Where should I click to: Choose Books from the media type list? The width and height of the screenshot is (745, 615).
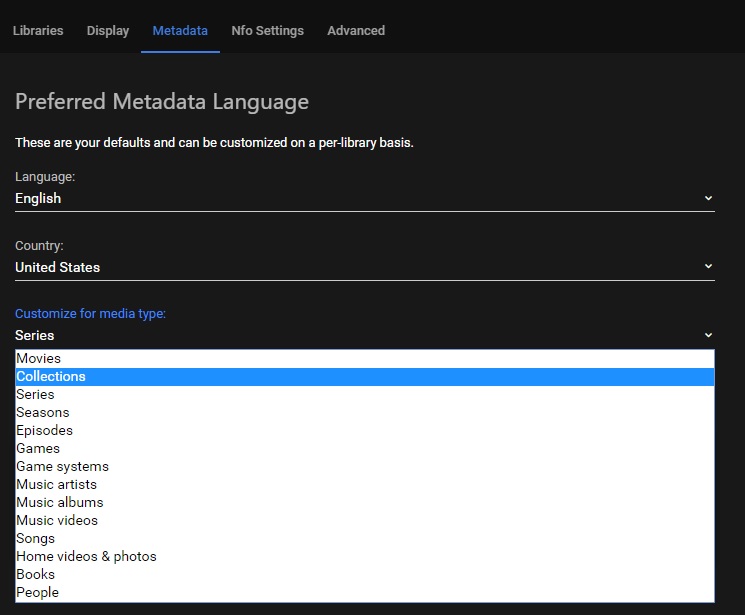(364, 575)
